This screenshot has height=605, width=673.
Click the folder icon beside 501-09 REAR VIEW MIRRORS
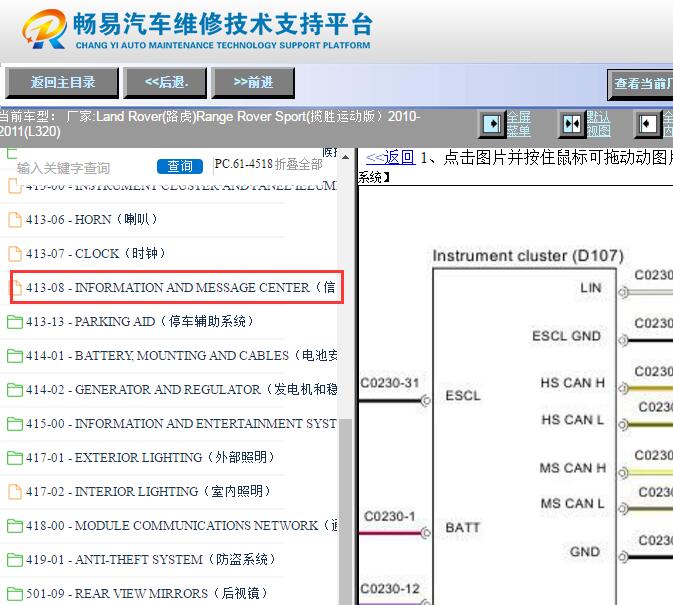[15, 594]
